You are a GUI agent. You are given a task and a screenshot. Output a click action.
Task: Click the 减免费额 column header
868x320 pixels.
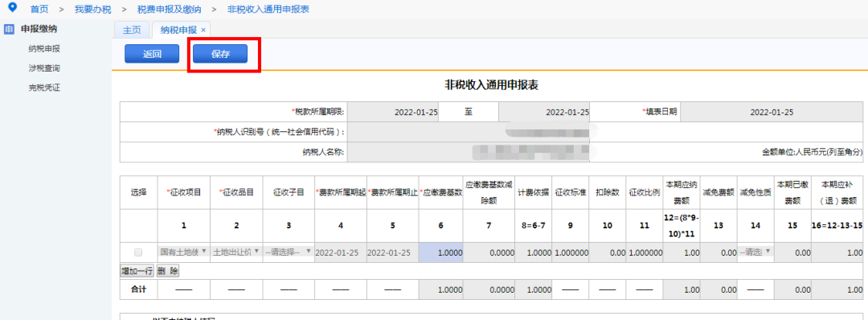coord(719,193)
